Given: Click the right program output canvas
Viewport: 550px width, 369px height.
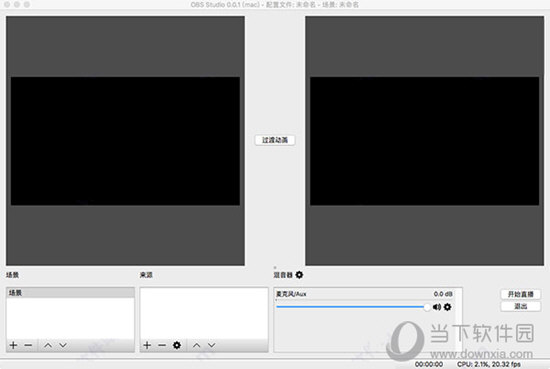Looking at the screenshot, I should pos(424,141).
